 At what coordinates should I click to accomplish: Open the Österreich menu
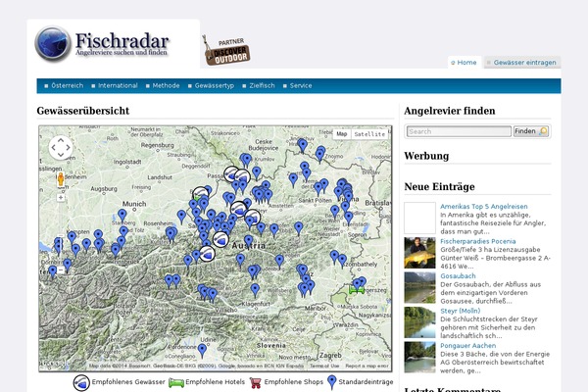[67, 85]
